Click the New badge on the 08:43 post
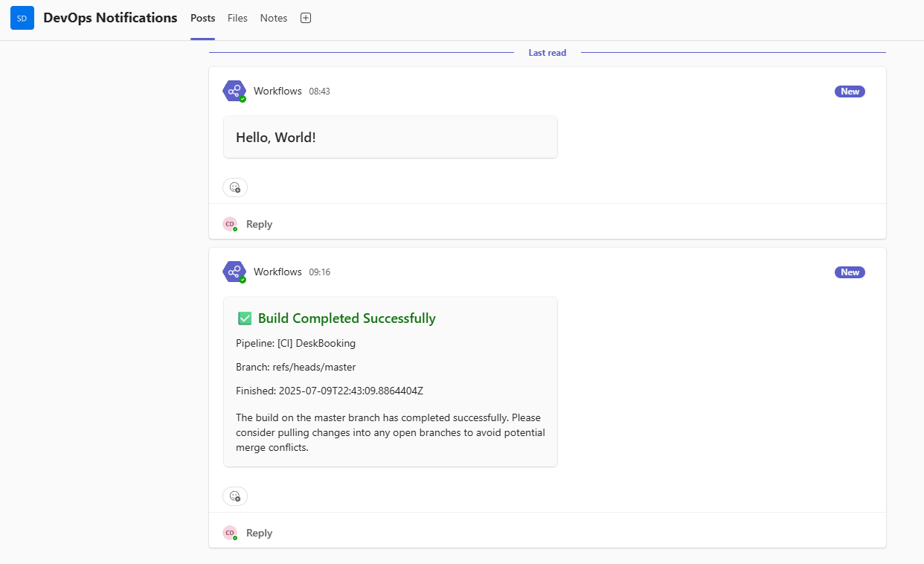Viewport: 924px width, 564px height. tap(850, 92)
